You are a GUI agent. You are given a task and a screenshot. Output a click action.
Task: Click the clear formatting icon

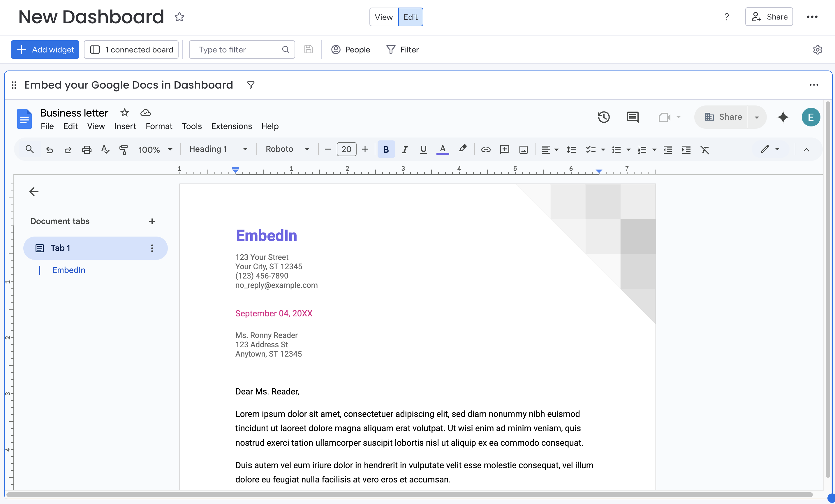[x=705, y=149]
